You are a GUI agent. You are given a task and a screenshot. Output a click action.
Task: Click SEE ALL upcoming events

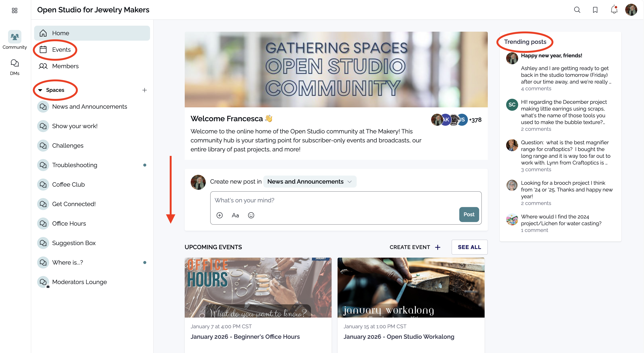point(469,247)
